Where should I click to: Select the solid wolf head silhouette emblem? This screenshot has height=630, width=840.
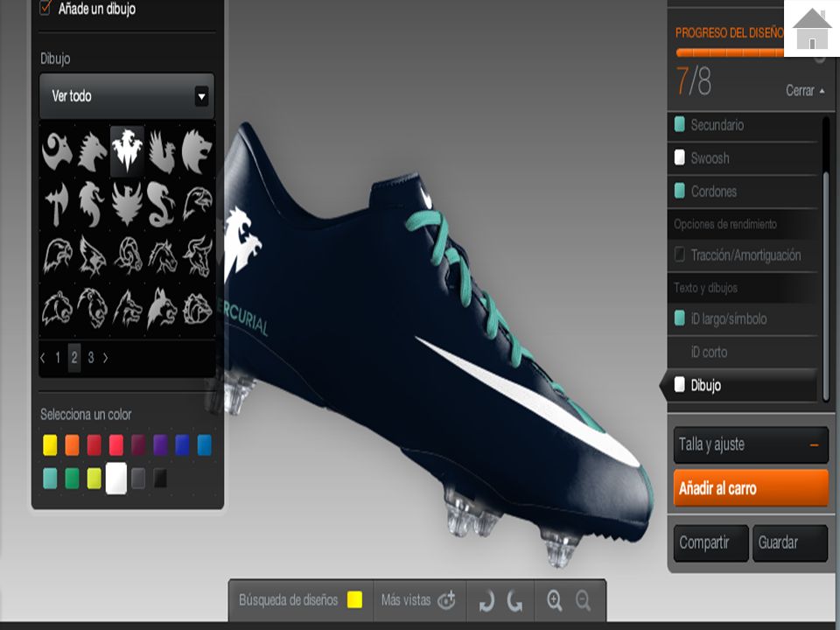tap(163, 307)
